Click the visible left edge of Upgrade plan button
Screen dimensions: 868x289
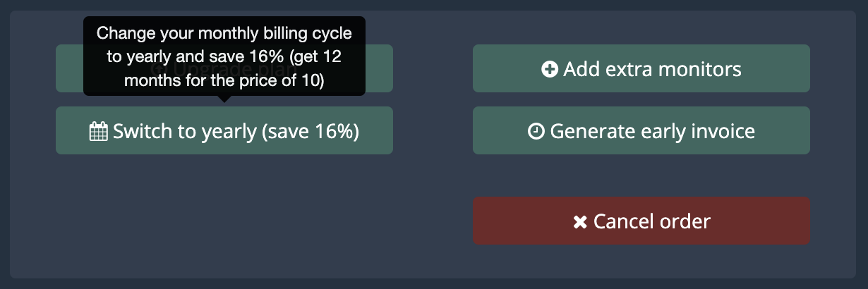coord(69,68)
